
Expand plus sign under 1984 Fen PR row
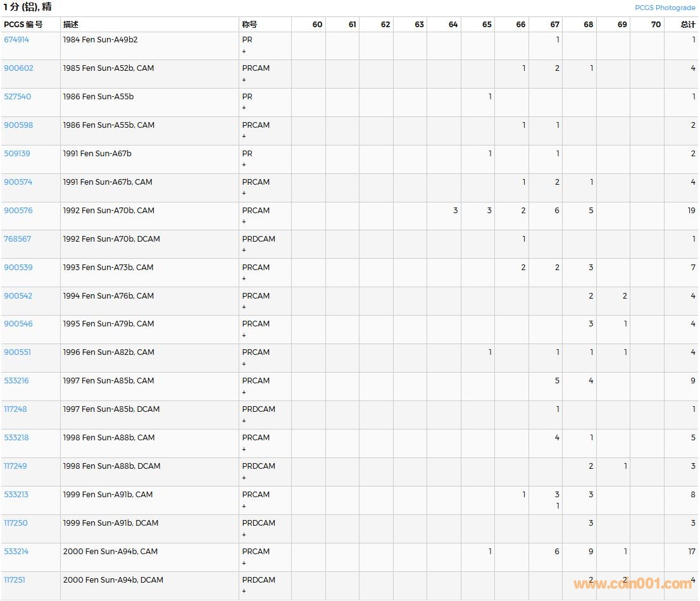pos(244,51)
